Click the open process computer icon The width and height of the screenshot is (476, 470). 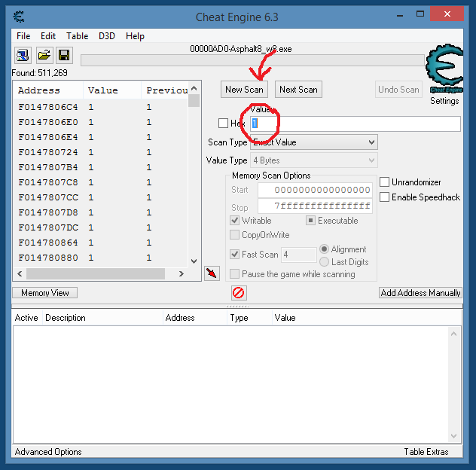point(22,55)
